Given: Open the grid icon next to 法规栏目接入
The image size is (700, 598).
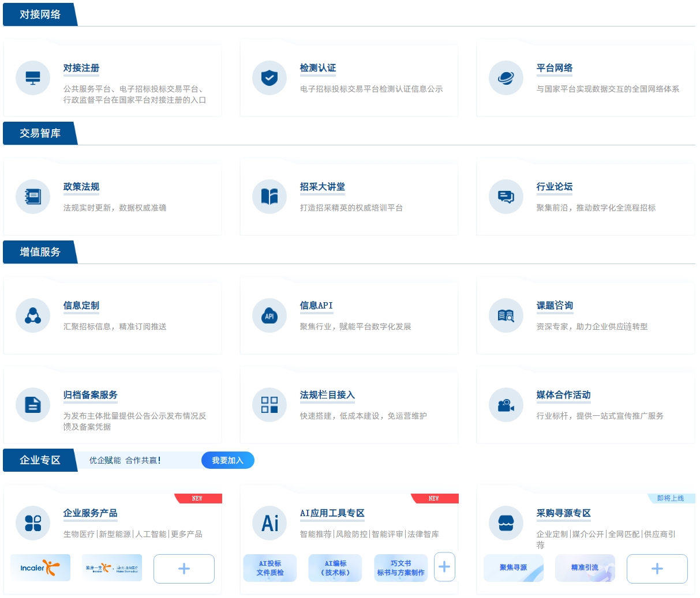Looking at the screenshot, I should [x=269, y=405].
